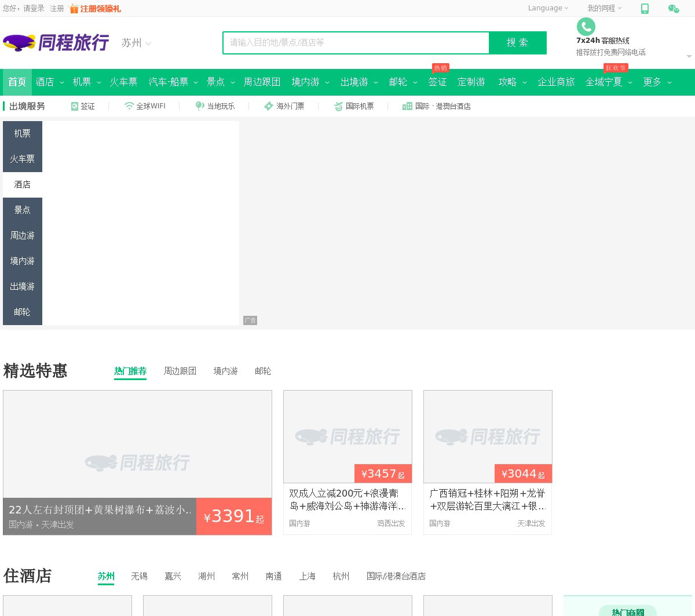This screenshot has height=616, width=695.
Task: Expand the 更多 nav dropdown
Action: [x=670, y=82]
